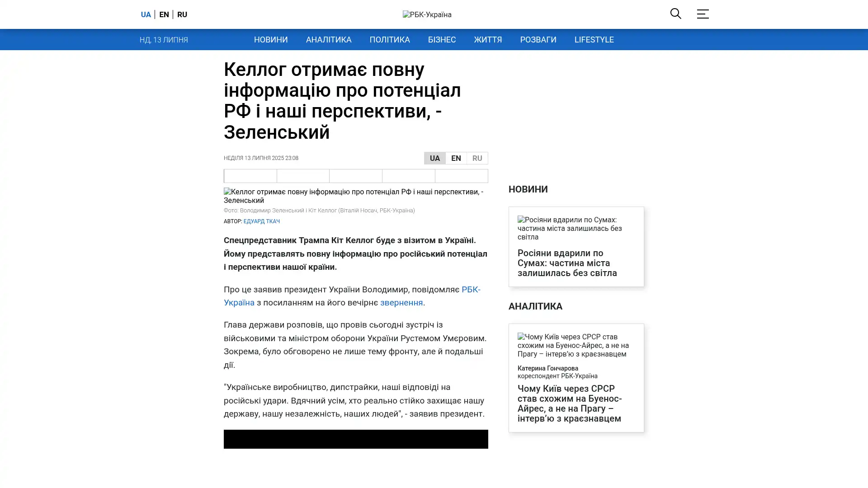Click the black video player bar
868x488 pixels.
tap(356, 439)
